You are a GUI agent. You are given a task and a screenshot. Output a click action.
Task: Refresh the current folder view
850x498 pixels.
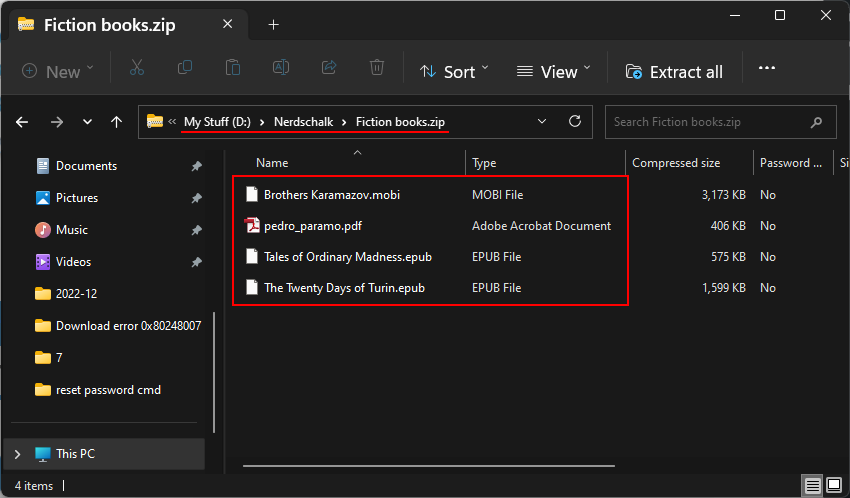575,122
